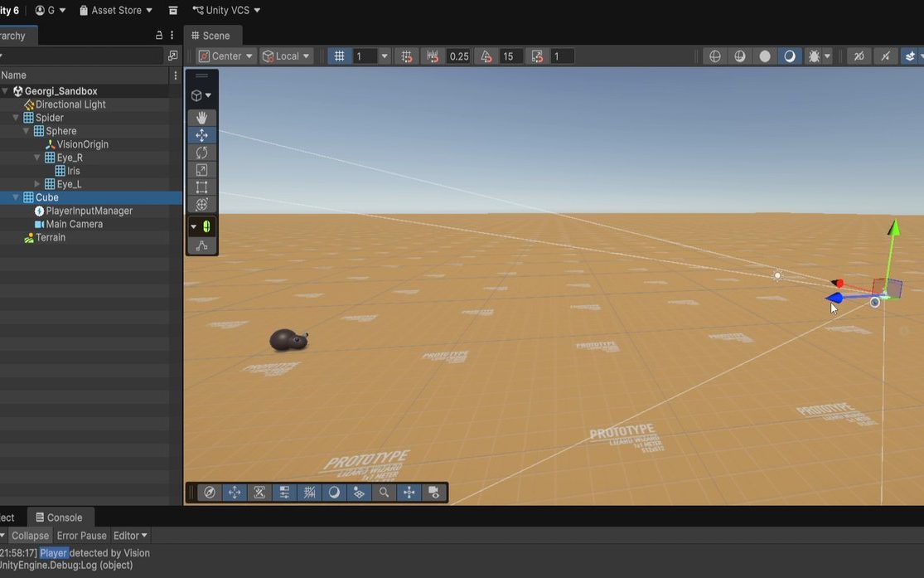Click the debug draw mode bug icon
Image resolution: width=924 pixels, height=578 pixels.
814,56
